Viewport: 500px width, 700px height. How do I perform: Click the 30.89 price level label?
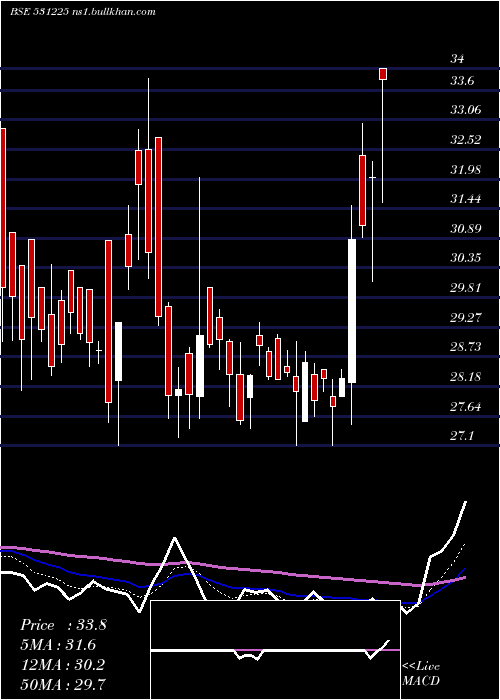[x=466, y=229]
